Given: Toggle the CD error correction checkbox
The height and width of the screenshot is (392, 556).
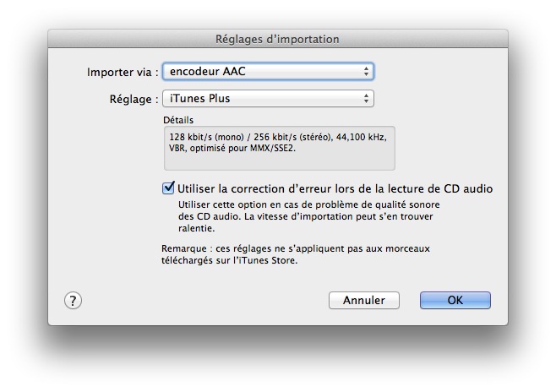Looking at the screenshot, I should point(168,188).
